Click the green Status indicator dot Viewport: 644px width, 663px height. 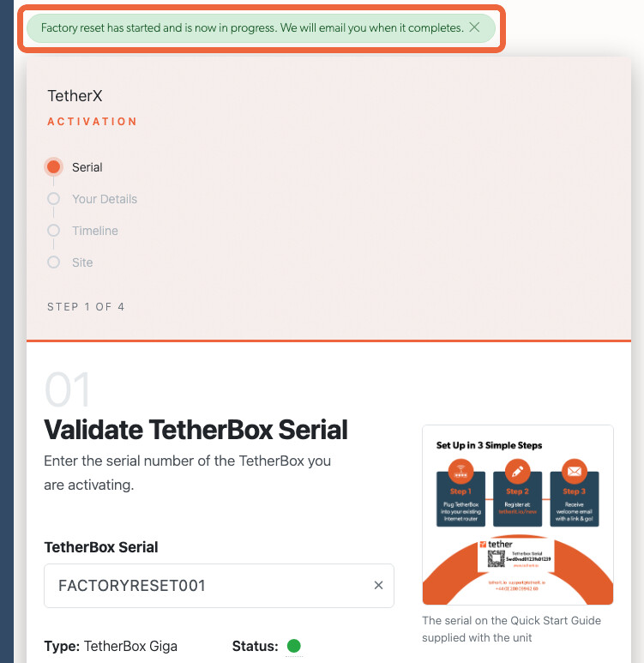click(x=294, y=646)
